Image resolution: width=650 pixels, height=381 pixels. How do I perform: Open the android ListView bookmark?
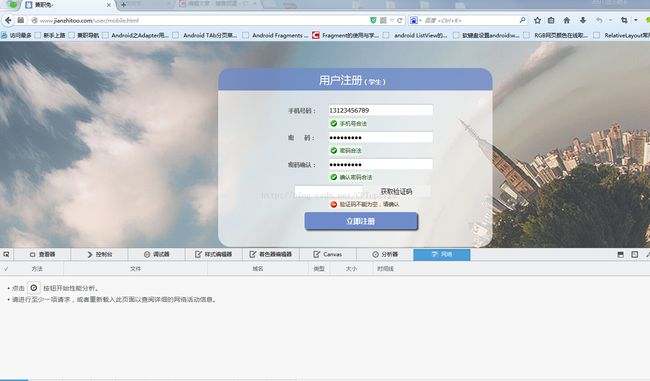coord(415,35)
